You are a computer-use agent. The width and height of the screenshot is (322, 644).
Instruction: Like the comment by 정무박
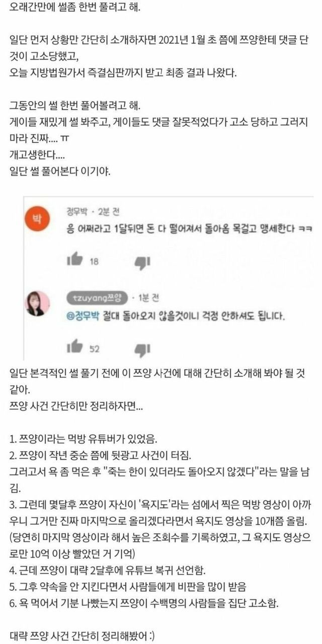(74, 260)
